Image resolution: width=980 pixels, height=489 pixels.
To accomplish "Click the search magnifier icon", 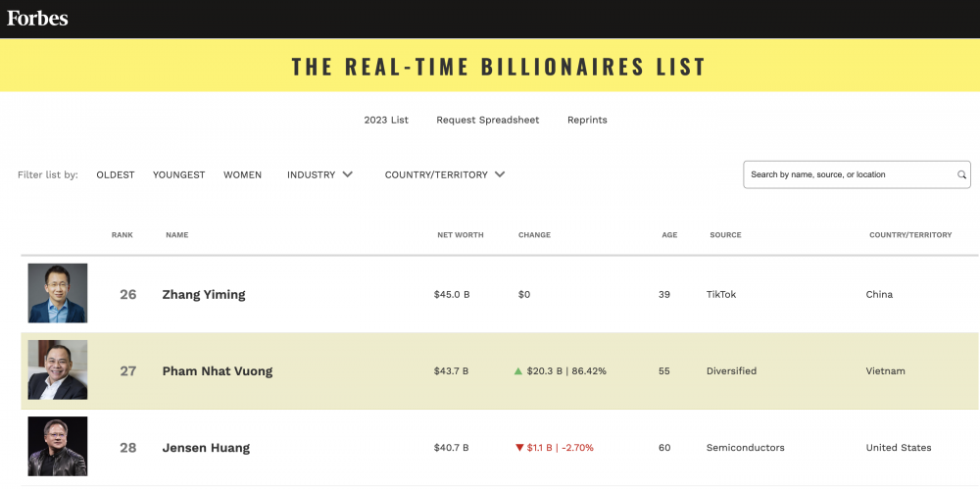I will coord(962,175).
